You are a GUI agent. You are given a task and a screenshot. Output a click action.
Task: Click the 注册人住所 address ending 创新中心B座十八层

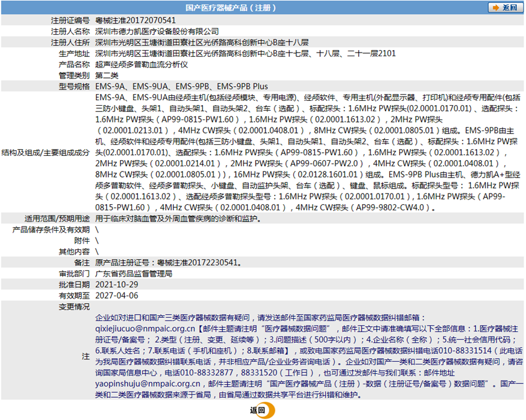[202, 43]
